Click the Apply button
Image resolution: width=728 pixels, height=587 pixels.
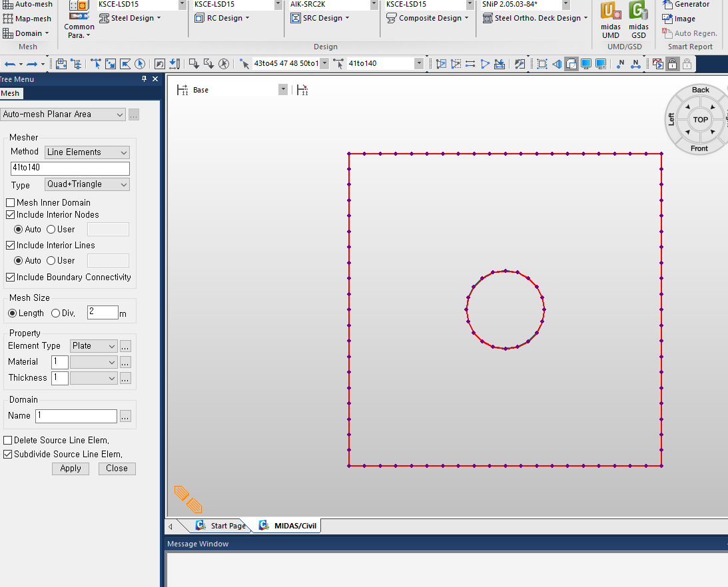pyautogui.click(x=71, y=469)
